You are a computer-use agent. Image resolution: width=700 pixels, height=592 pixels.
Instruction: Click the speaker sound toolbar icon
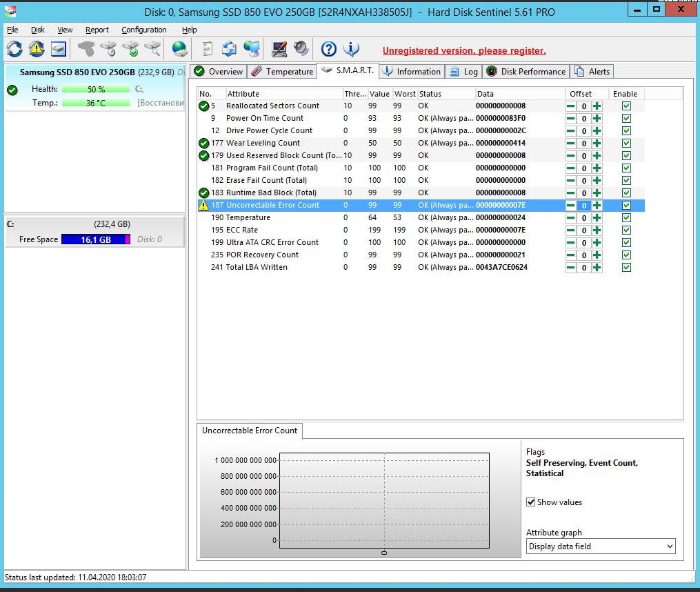[301, 49]
